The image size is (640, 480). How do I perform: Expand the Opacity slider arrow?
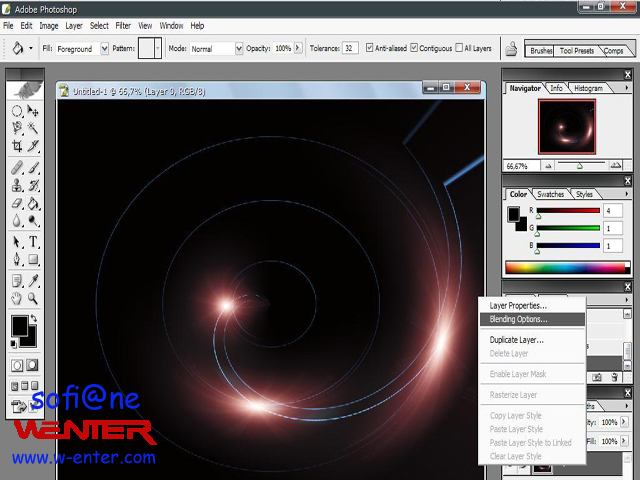pyautogui.click(x=298, y=48)
